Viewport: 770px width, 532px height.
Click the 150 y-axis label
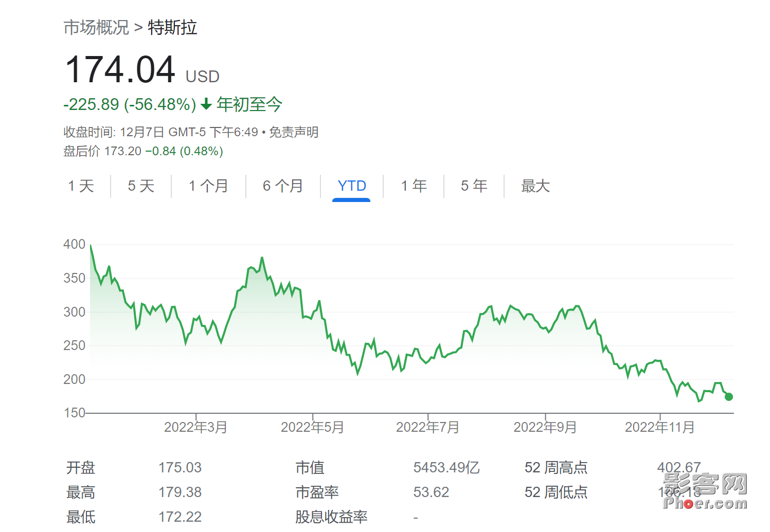74,413
